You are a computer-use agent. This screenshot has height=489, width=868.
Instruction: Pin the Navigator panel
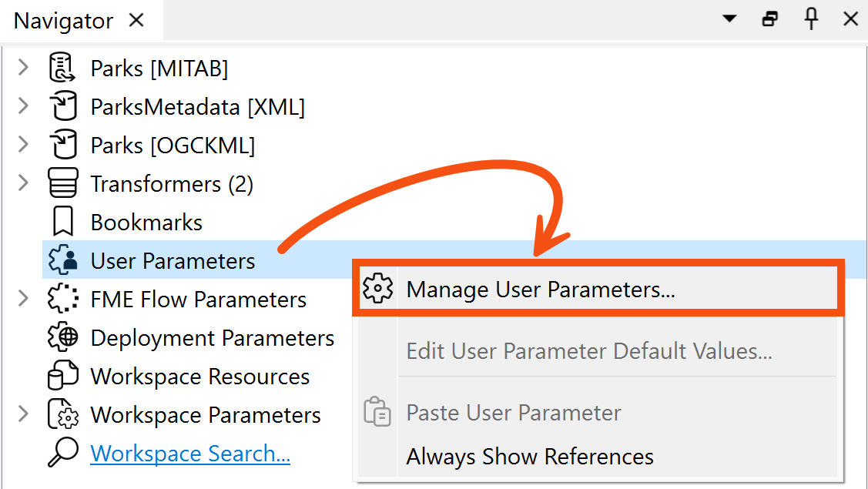(x=811, y=18)
